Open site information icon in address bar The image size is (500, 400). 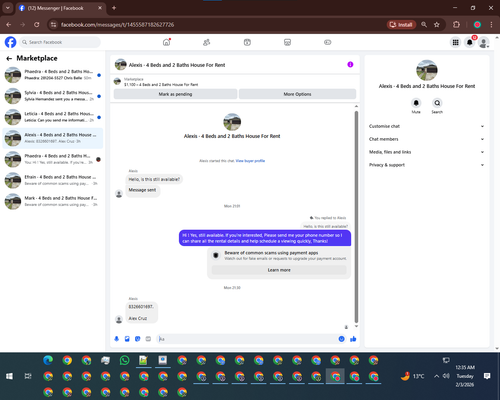pyautogui.click(x=53, y=25)
